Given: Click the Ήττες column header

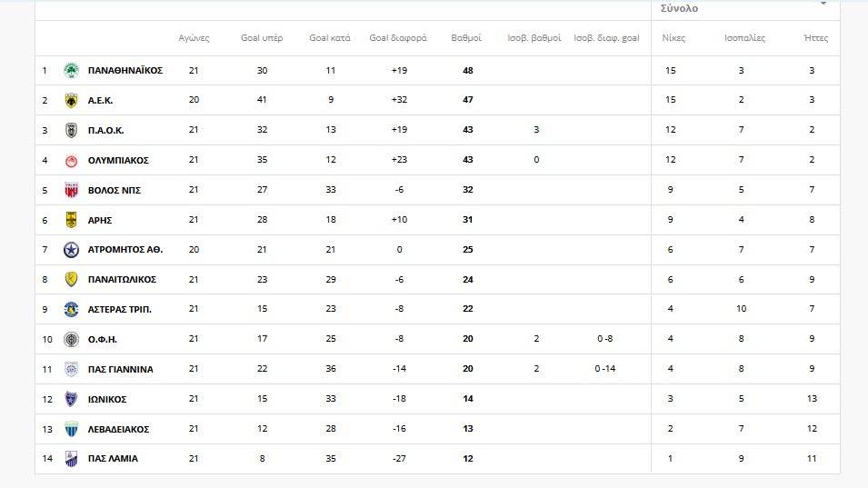Looking at the screenshot, I should point(816,39).
